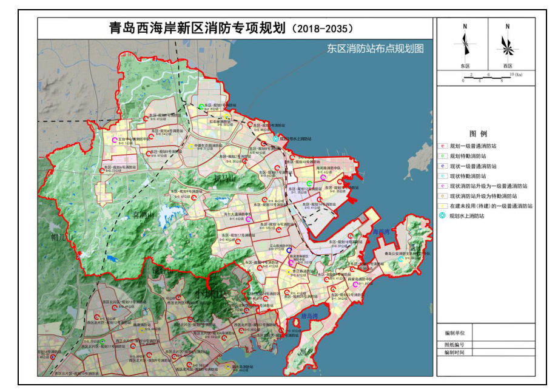Click the magenta 薛家岛消防中队 marker
The image size is (558, 392).
pos(355,284)
